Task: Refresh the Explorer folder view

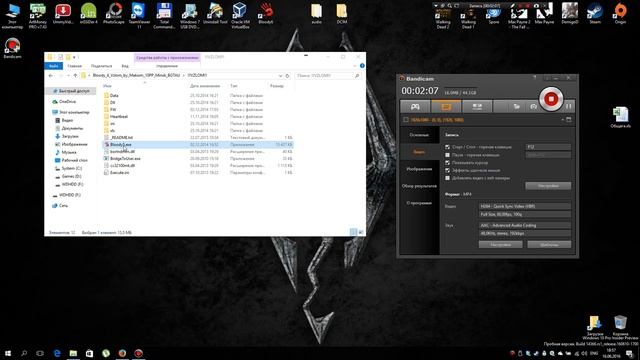Action: click(287, 76)
